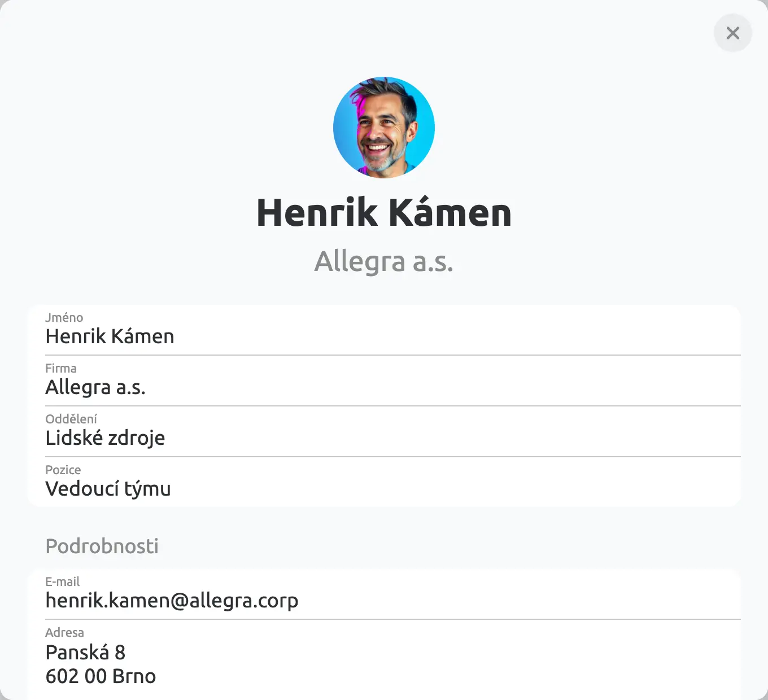Click the Podrobnosti section heading
Screen dimensions: 768x700
(x=102, y=546)
